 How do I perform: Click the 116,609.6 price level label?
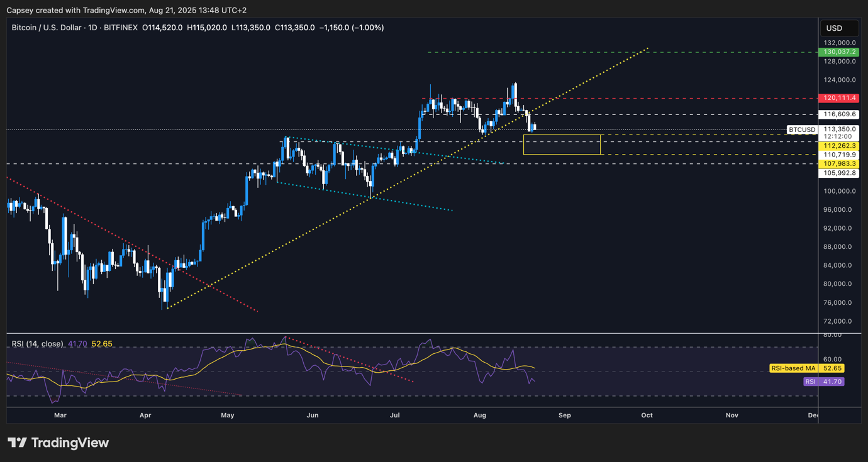(x=838, y=114)
